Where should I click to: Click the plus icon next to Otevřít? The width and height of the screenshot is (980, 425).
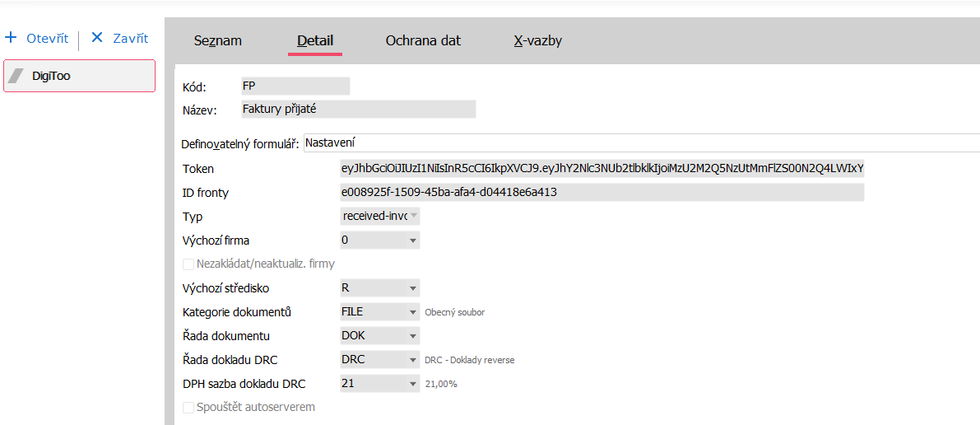pyautogui.click(x=12, y=38)
